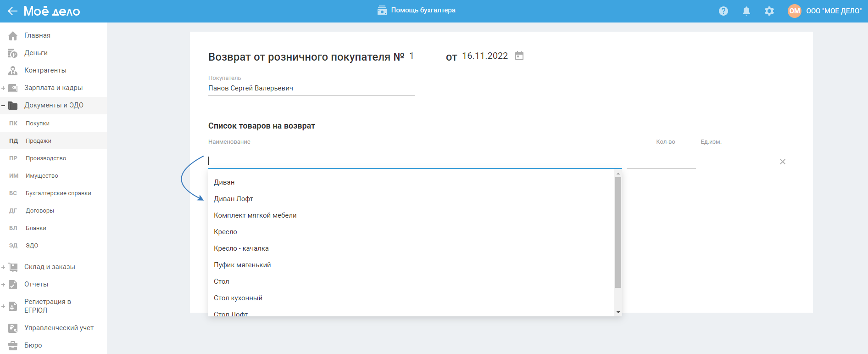Click the Склад и заказы cart icon

click(x=13, y=267)
